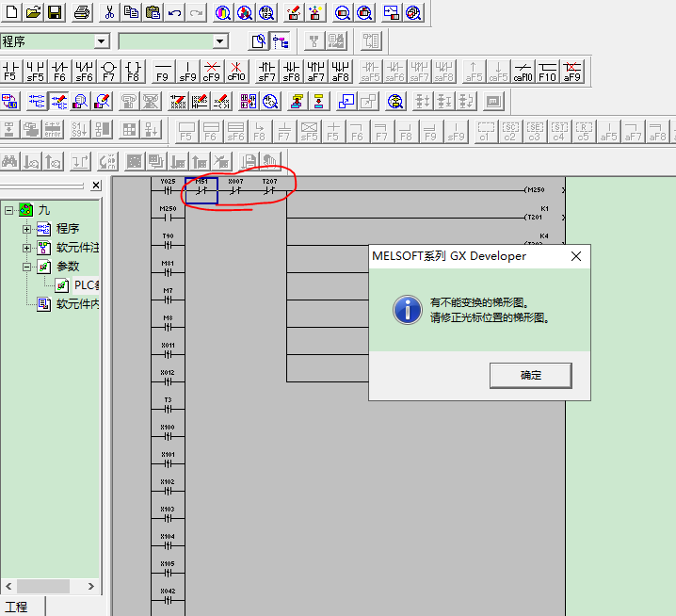This screenshot has height=616, width=676.
Task: Expand the 程序 tree node
Action: pos(27,229)
